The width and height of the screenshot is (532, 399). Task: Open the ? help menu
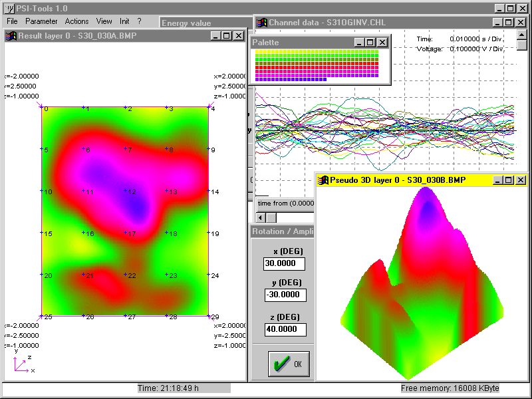pos(139,21)
